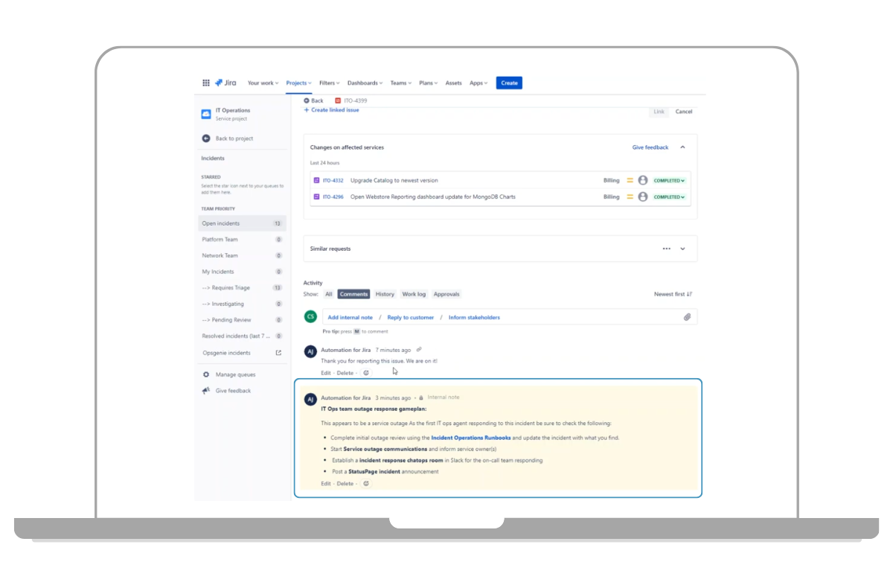The image size is (893, 588).
Task: Click the priority icon in the ITO-4332 row
Action: click(630, 180)
